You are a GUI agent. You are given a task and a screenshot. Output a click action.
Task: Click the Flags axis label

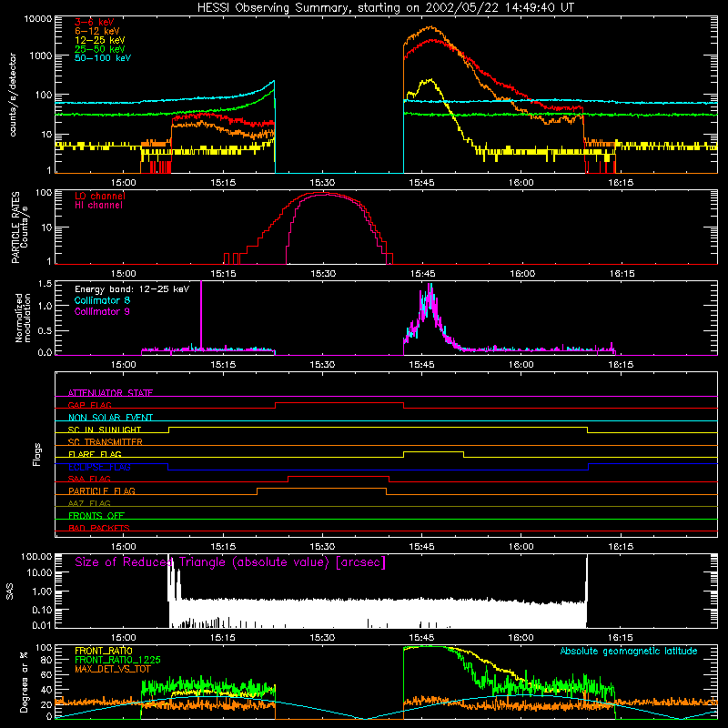click(x=37, y=454)
